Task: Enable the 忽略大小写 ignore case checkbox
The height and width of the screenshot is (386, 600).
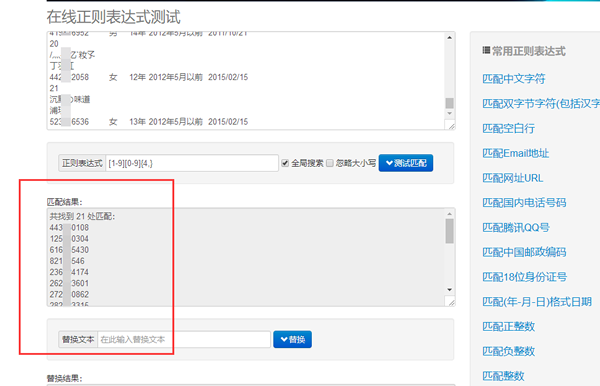Action: 330,163
